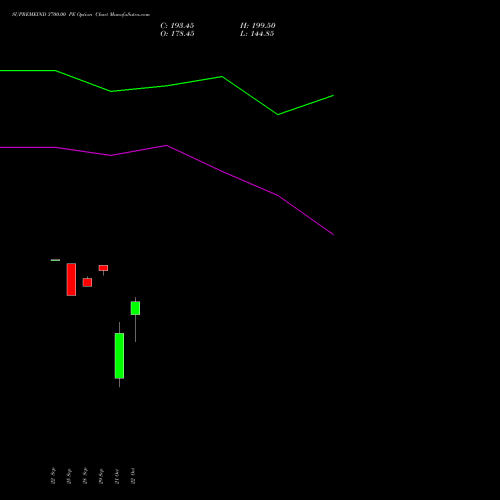Click the '22 Sep' date axis label
The width and height of the screenshot is (500, 500).
53,476
